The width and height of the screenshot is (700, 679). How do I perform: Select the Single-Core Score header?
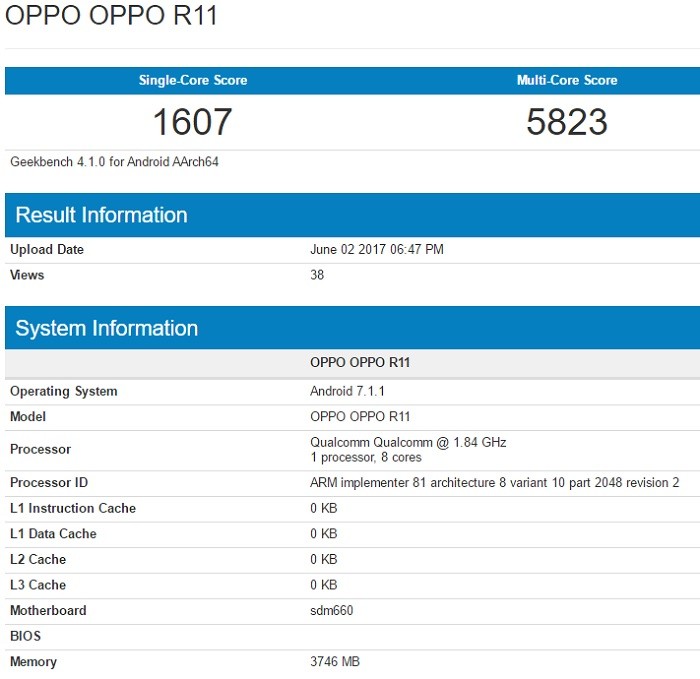(x=193, y=80)
